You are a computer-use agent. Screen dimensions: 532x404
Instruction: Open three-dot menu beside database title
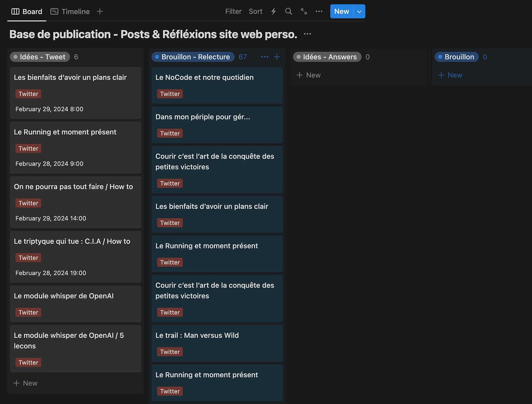click(x=308, y=34)
